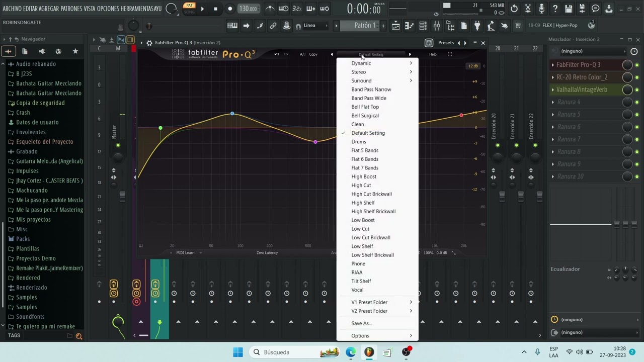644x362 pixels.
Task: Toggle RC-20 Retro Color slot enable LED
Action: (x=637, y=77)
